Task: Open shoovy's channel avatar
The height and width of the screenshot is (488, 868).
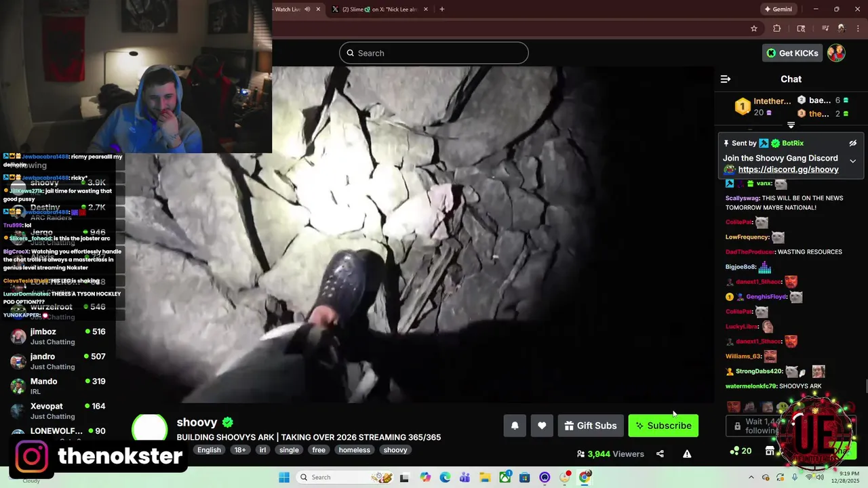Action: [149, 430]
